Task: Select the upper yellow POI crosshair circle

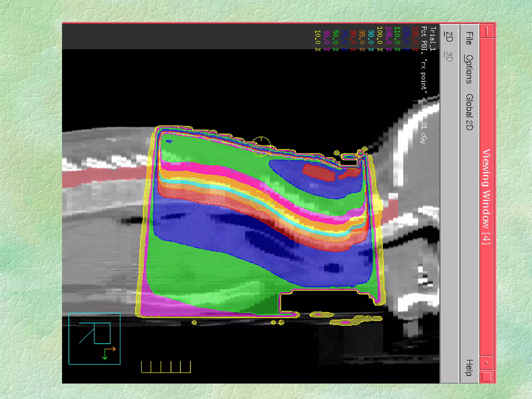Action: (262, 146)
